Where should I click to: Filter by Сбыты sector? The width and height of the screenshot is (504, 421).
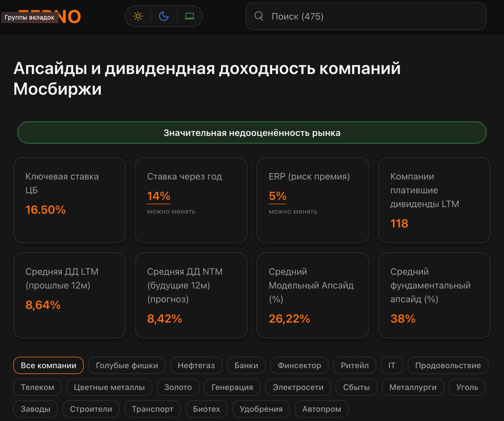coord(356,387)
